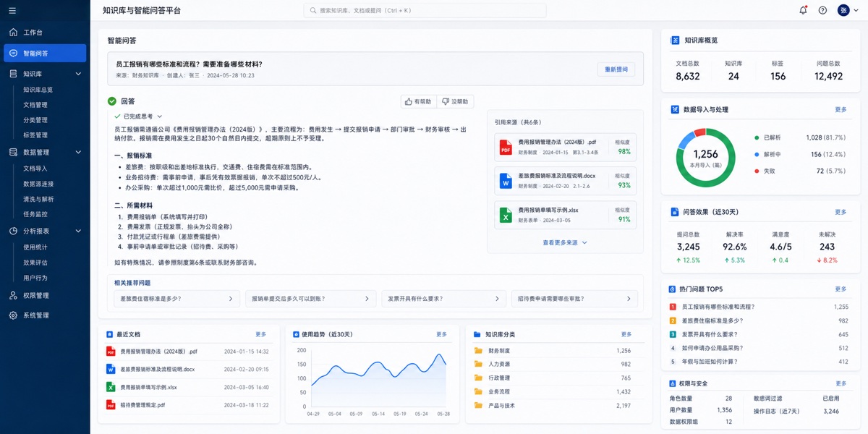868x434 pixels.
Task: Click 更多 in 知识库分类 panel
Action: (626, 335)
